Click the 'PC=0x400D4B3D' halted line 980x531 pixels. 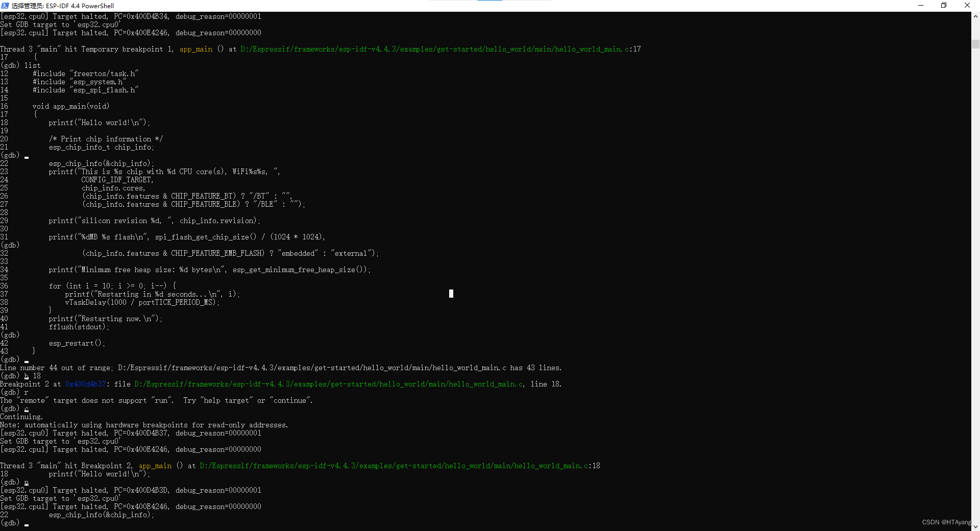[x=131, y=490]
